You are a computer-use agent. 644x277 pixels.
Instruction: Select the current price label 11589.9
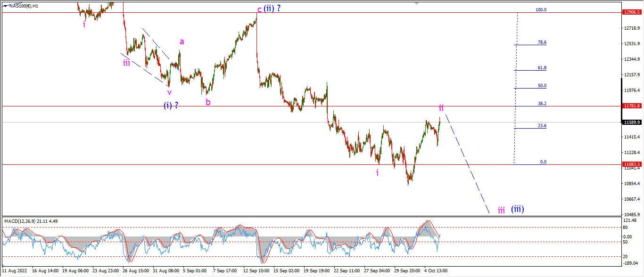tap(632, 122)
